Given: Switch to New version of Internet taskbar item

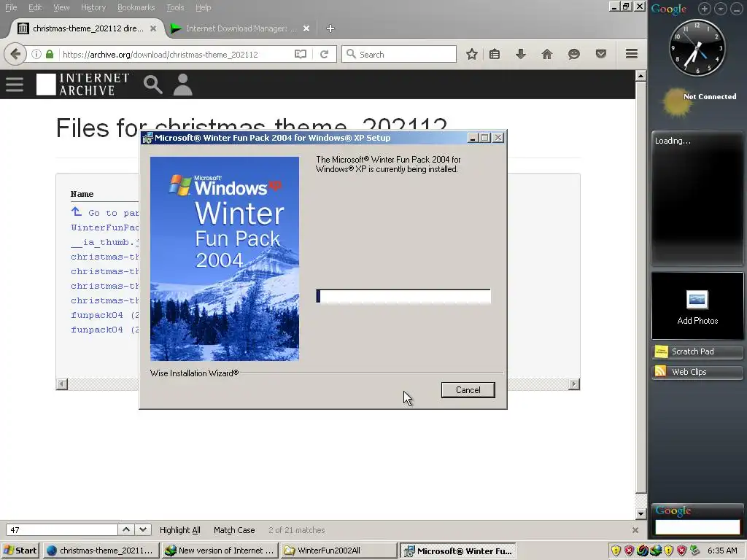Looking at the screenshot, I should tap(219, 551).
